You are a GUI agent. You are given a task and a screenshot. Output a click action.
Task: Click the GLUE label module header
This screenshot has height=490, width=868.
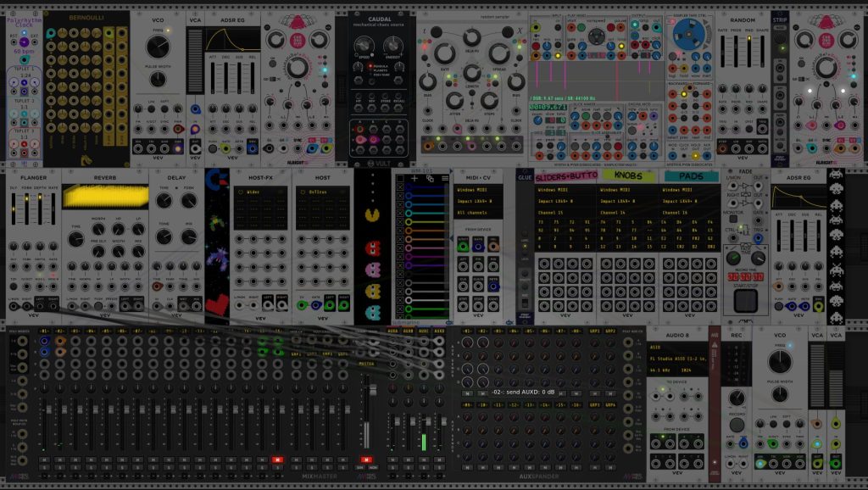(524, 177)
